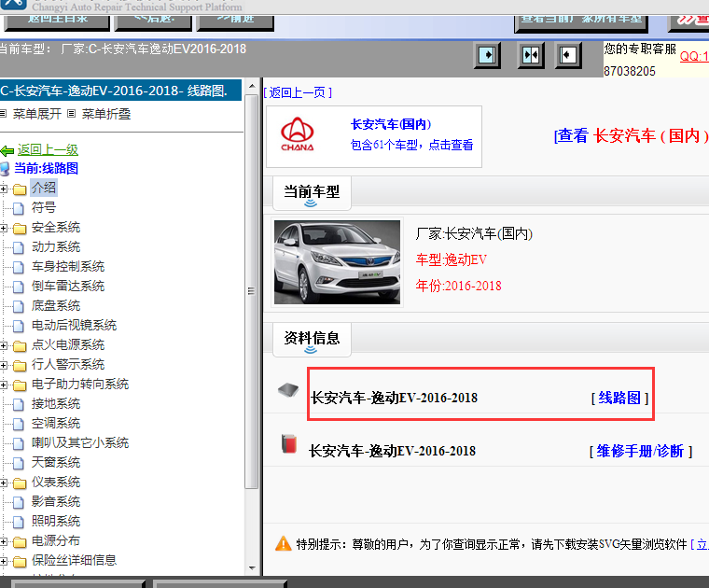Click the collapse-left pane arrow icon
Viewport: 709px width, 588px height.
pyautogui.click(x=568, y=55)
